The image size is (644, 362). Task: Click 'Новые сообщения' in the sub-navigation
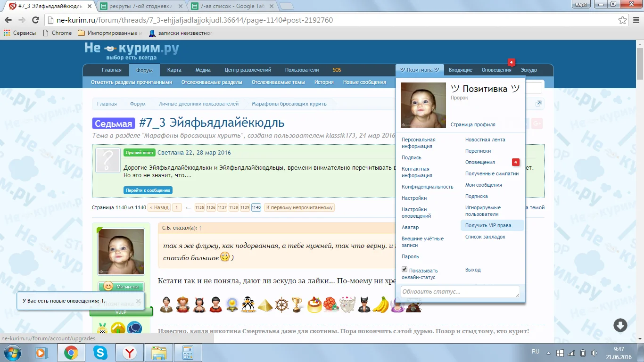(364, 82)
